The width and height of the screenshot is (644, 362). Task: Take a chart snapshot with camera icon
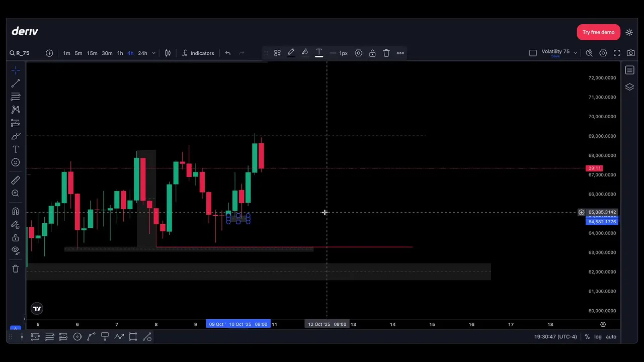click(630, 53)
